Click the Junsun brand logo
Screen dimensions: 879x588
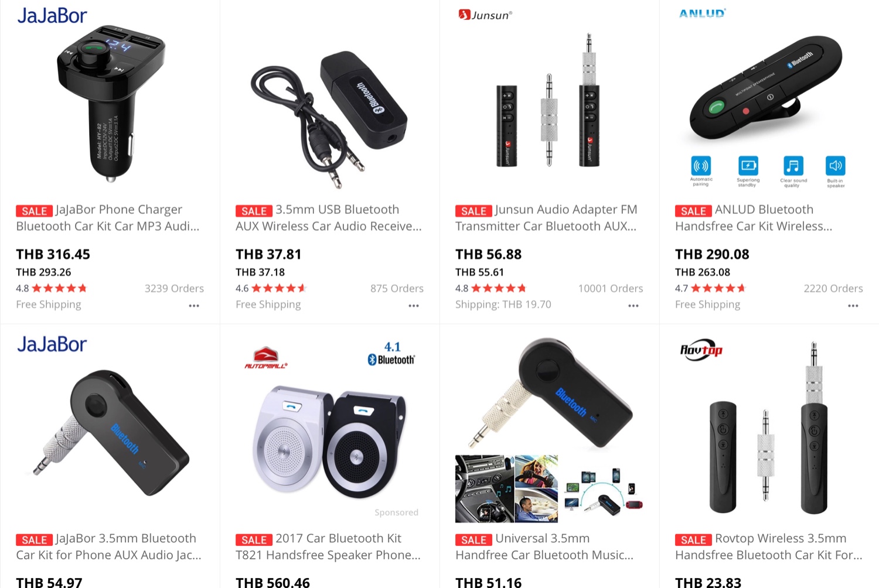(x=485, y=15)
